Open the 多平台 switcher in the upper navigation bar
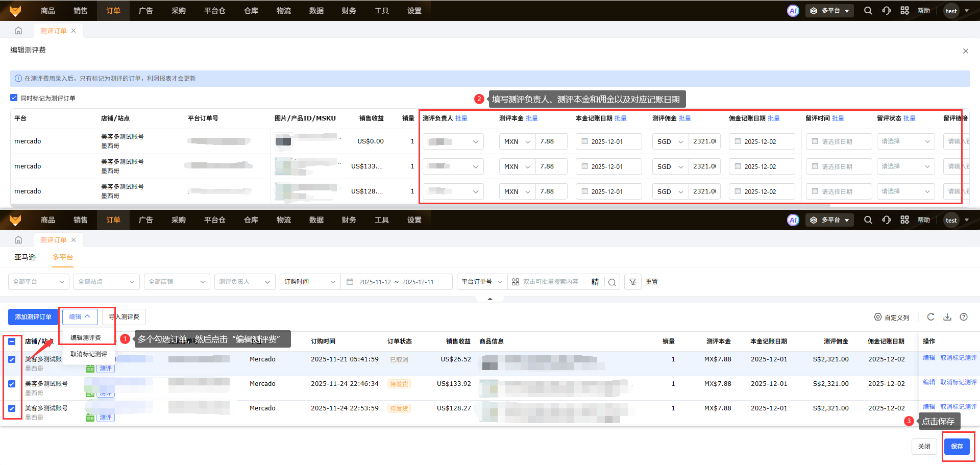Image resolution: width=980 pixels, height=465 pixels. (x=829, y=11)
